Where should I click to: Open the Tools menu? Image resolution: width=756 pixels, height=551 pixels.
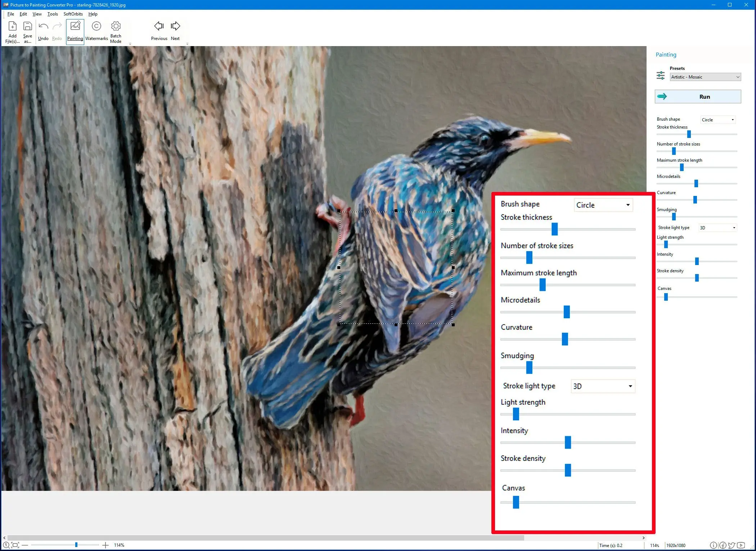[52, 14]
